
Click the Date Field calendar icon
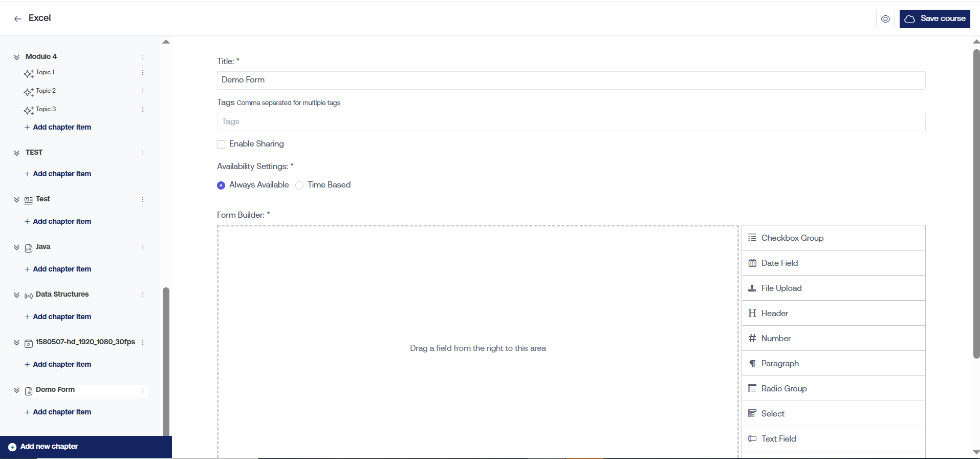tap(752, 263)
